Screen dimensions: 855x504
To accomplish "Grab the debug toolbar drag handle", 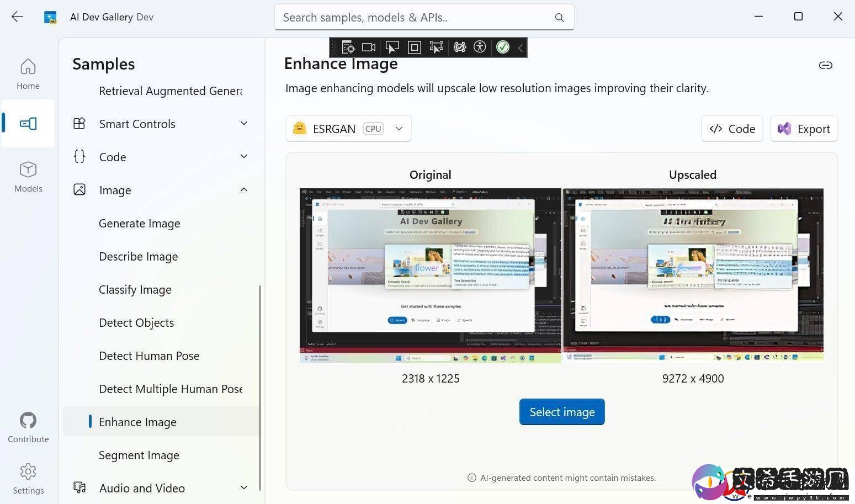I will (x=334, y=47).
